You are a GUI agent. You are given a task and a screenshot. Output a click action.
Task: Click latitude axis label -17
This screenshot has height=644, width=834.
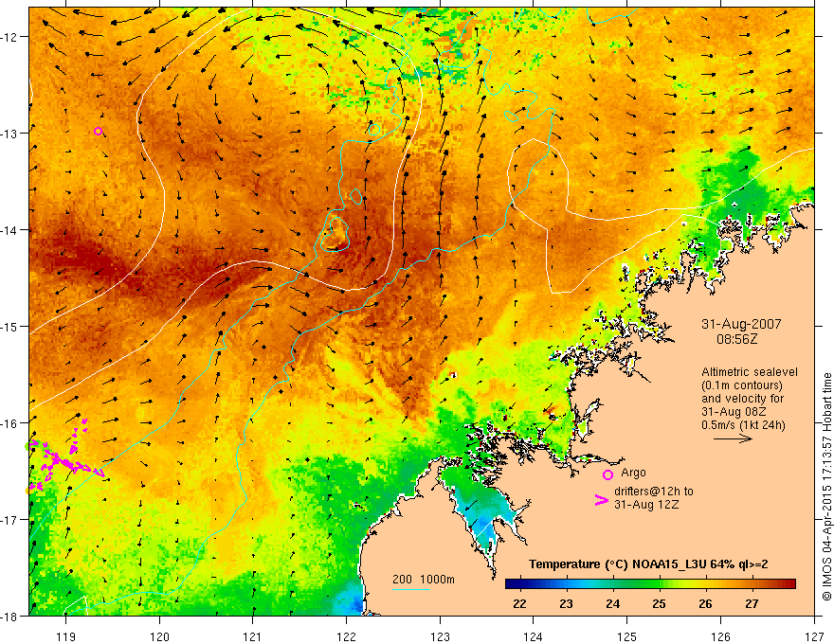pos(10,519)
